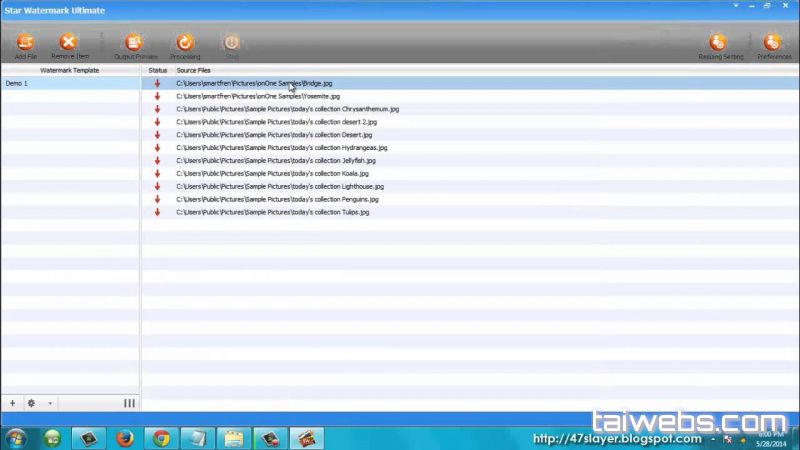Click the Status column header
This screenshot has width=800, height=450.
click(x=157, y=71)
